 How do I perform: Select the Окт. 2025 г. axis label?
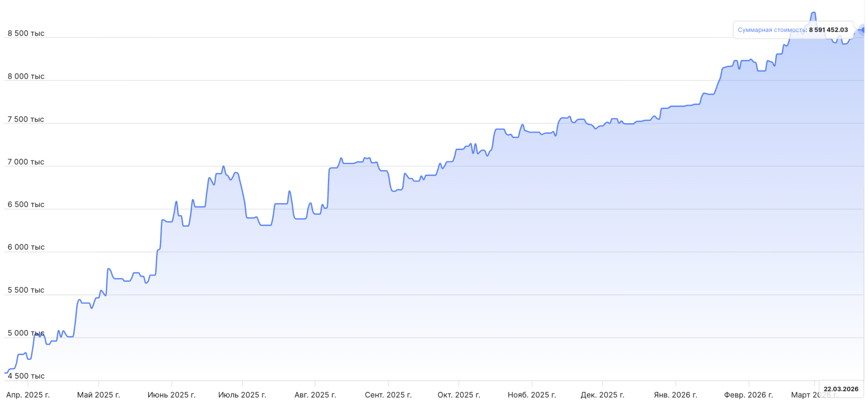[x=459, y=395]
